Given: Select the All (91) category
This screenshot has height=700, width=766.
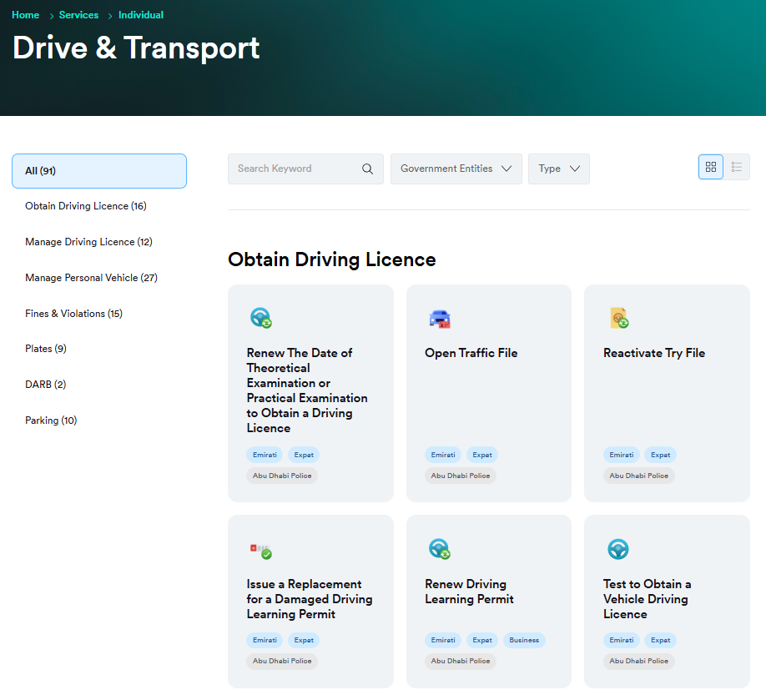Looking at the screenshot, I should tap(99, 171).
